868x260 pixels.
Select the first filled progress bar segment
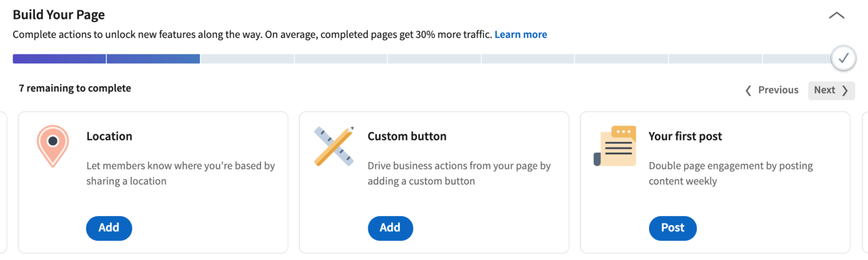(59, 59)
